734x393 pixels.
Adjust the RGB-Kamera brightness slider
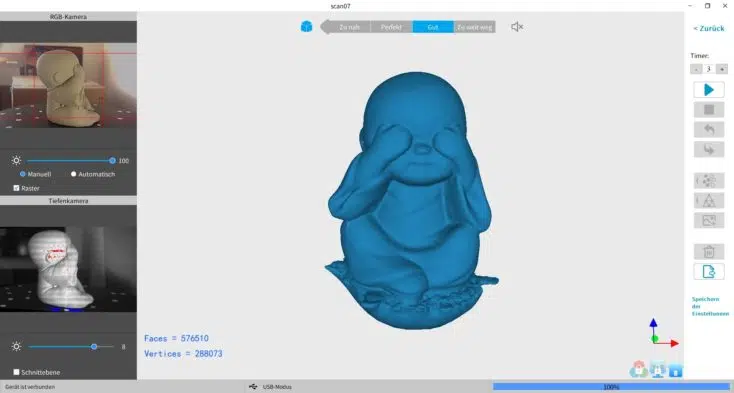[69, 160]
